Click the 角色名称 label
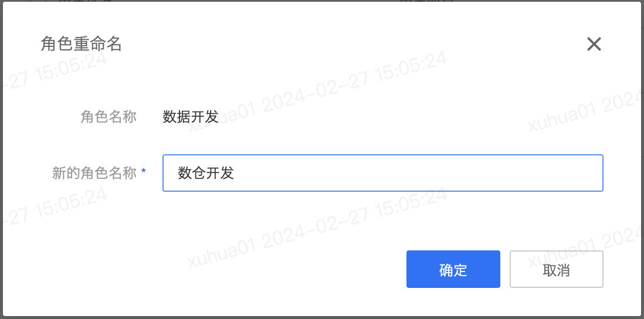 pos(108,117)
